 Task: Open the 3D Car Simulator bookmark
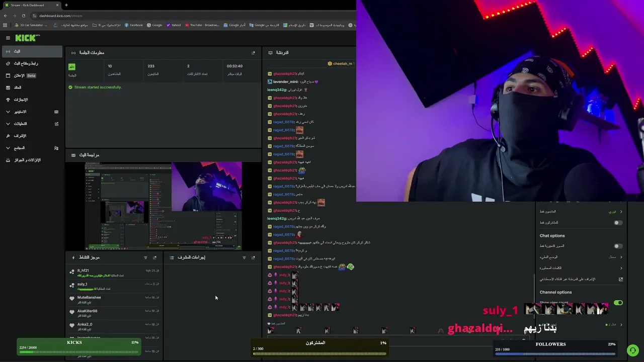click(x=31, y=25)
